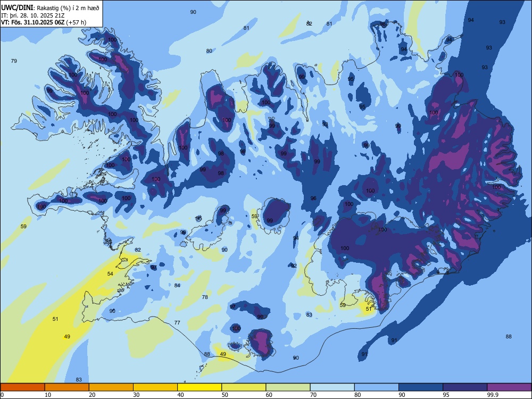Click the legend tick label "60"
Image resolution: width=532 pixels, height=399 pixels.
[269, 395]
